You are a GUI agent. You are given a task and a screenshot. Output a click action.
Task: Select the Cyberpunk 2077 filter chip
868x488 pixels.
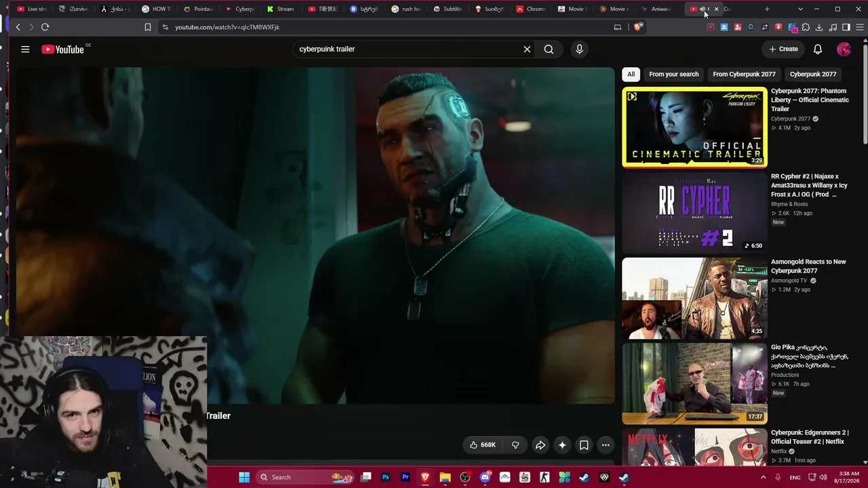pos(812,74)
